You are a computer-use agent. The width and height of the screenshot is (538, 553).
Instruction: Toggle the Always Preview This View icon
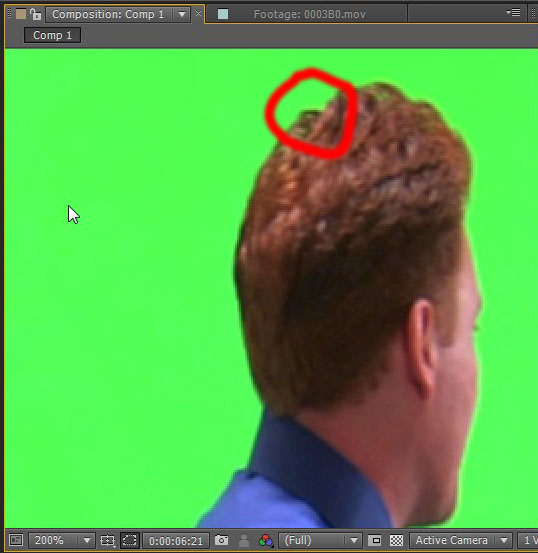coord(16,540)
